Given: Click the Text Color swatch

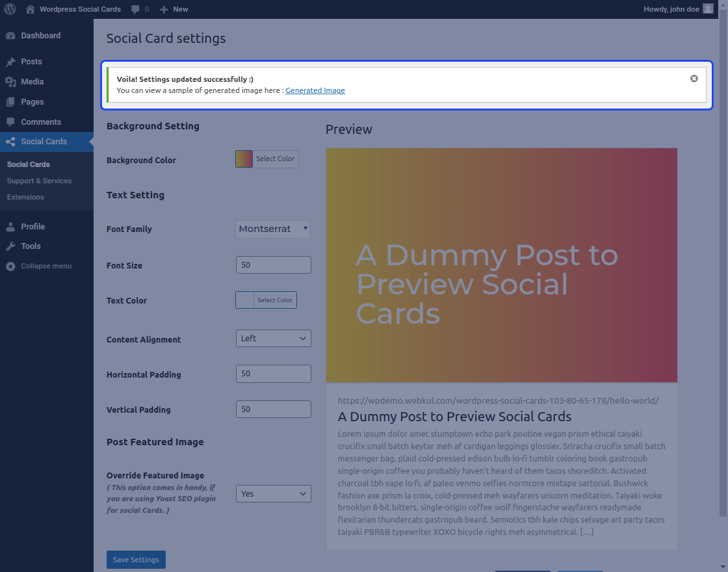Looking at the screenshot, I should tap(244, 300).
